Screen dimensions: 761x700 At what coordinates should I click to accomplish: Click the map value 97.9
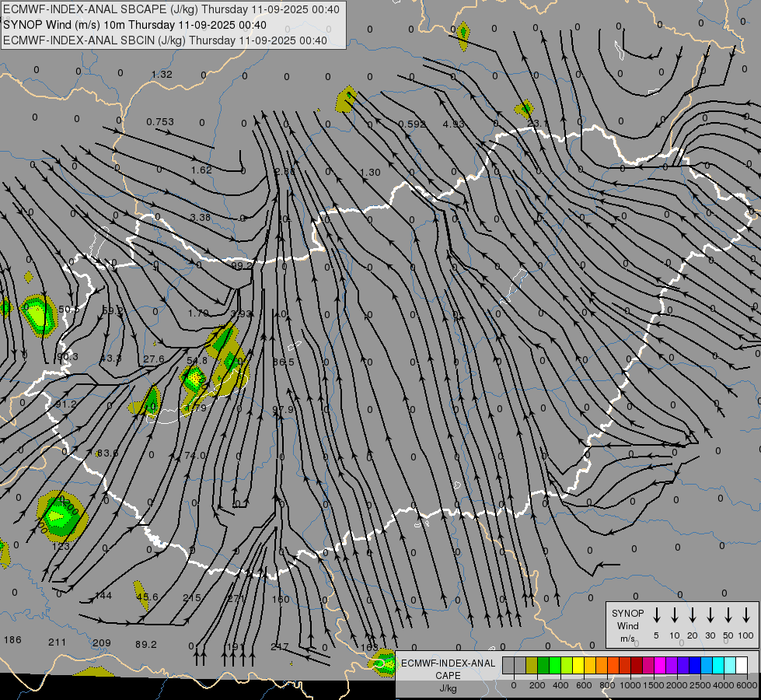(283, 410)
